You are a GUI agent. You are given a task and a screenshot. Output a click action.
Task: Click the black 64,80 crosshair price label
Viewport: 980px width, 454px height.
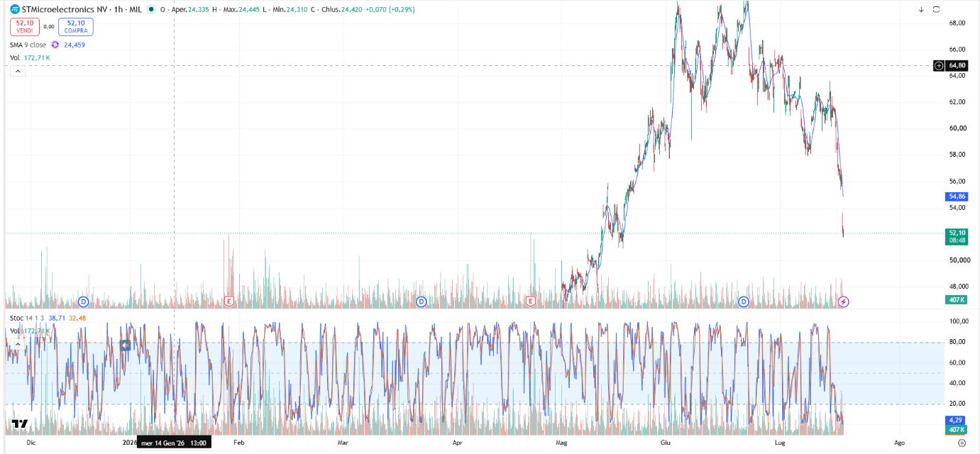click(957, 65)
